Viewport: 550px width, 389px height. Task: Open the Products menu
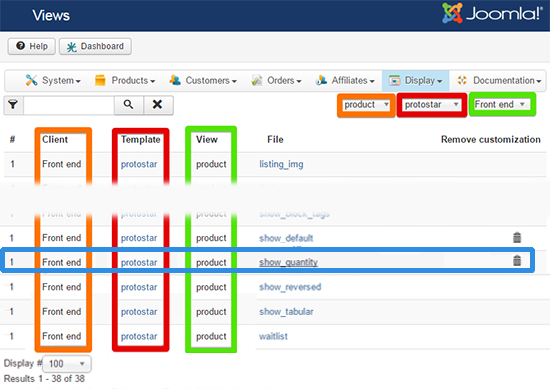click(x=125, y=81)
